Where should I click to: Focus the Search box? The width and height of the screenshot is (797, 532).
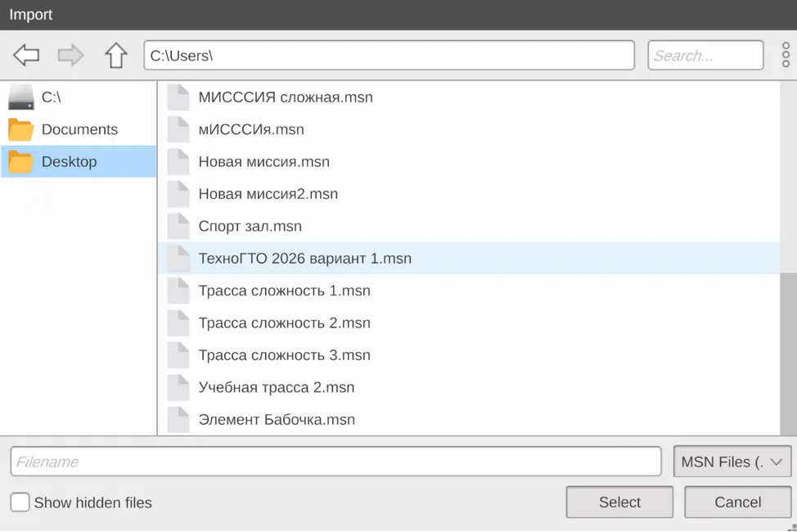pyautogui.click(x=705, y=56)
